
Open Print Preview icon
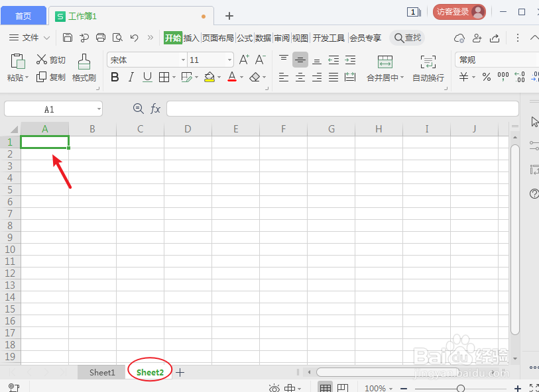point(117,38)
